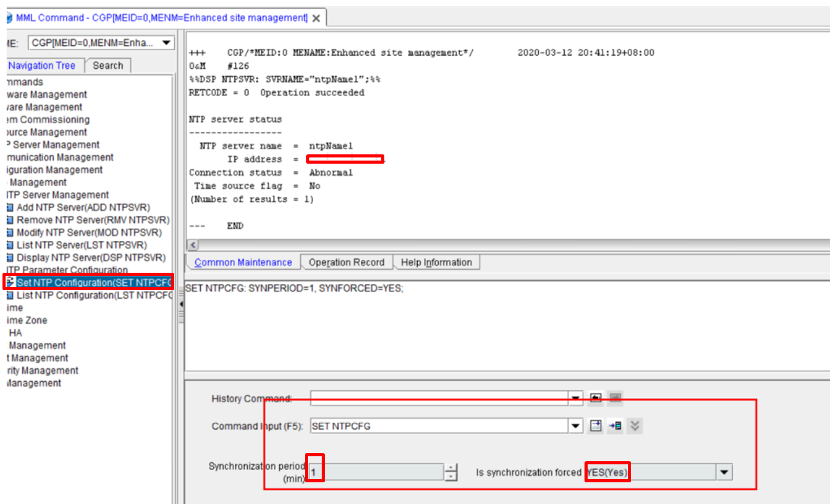The width and height of the screenshot is (830, 504).
Task: Run the command with the arrow-list execute icon
Action: pyautogui.click(x=615, y=426)
